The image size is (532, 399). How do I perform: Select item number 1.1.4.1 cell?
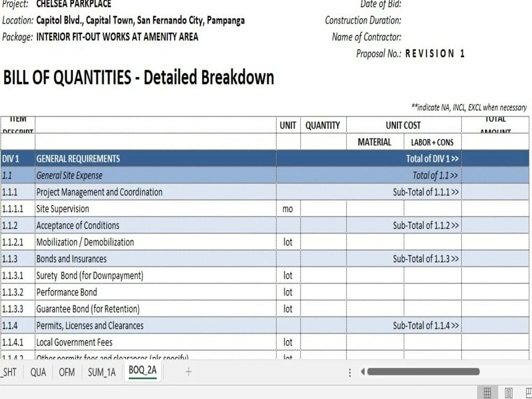18,342
